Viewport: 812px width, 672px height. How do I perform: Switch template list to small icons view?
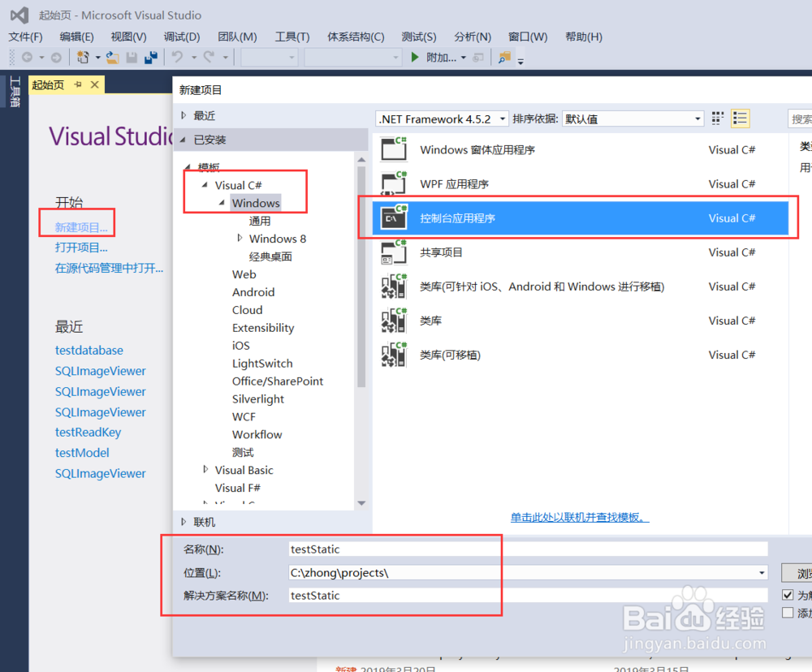pyautogui.click(x=717, y=118)
